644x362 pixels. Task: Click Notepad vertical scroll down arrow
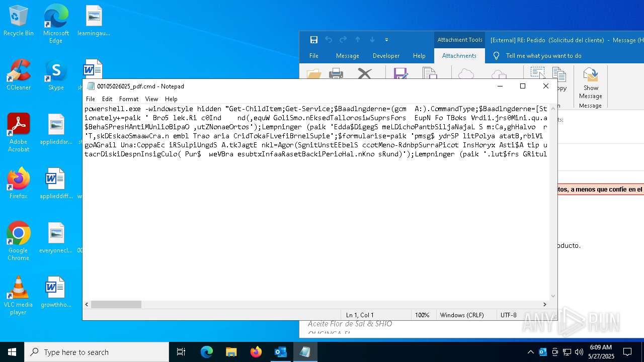pos(553,296)
